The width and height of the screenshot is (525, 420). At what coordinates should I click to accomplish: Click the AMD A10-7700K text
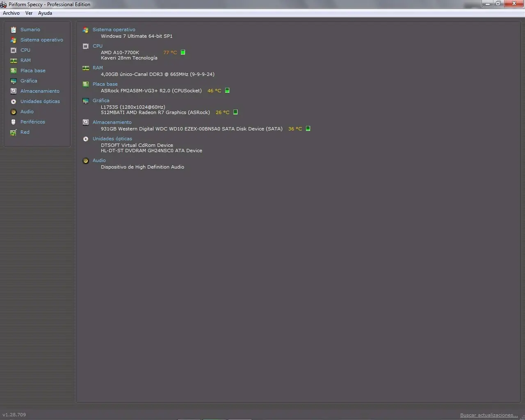120,52
